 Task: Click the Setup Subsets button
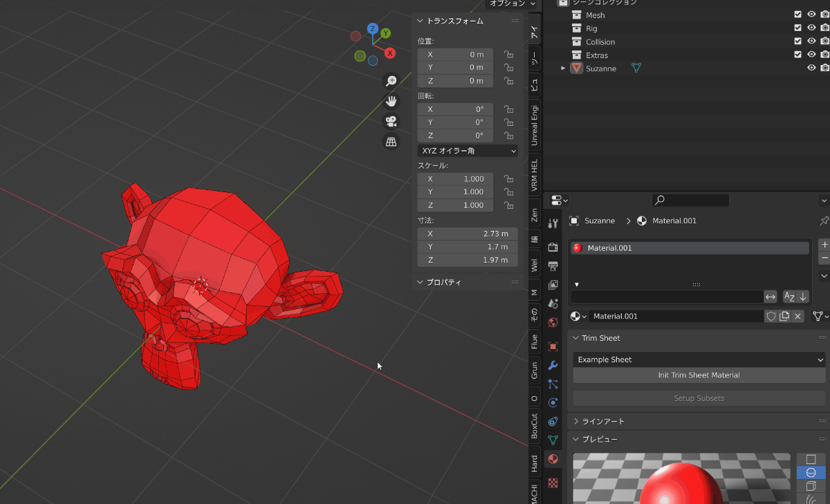pos(699,398)
